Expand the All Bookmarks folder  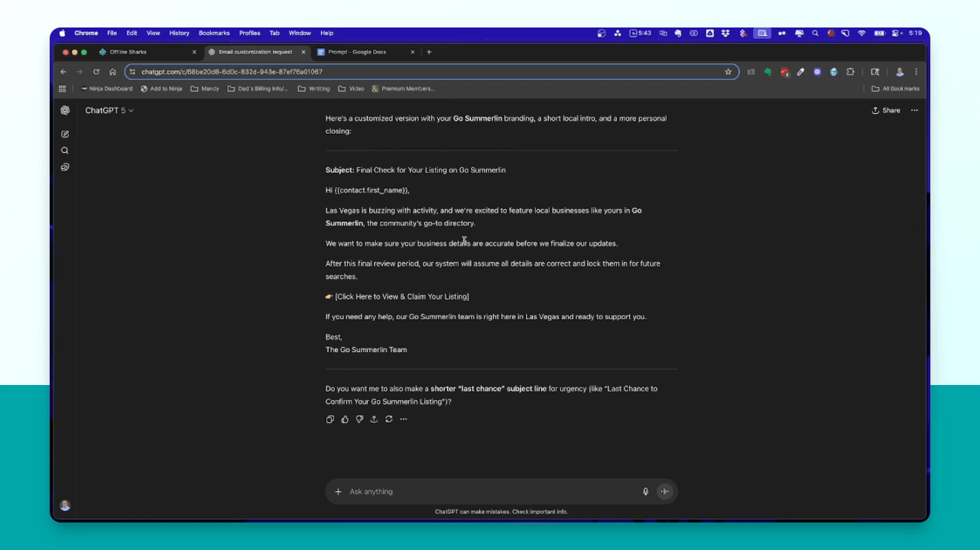tap(896, 89)
